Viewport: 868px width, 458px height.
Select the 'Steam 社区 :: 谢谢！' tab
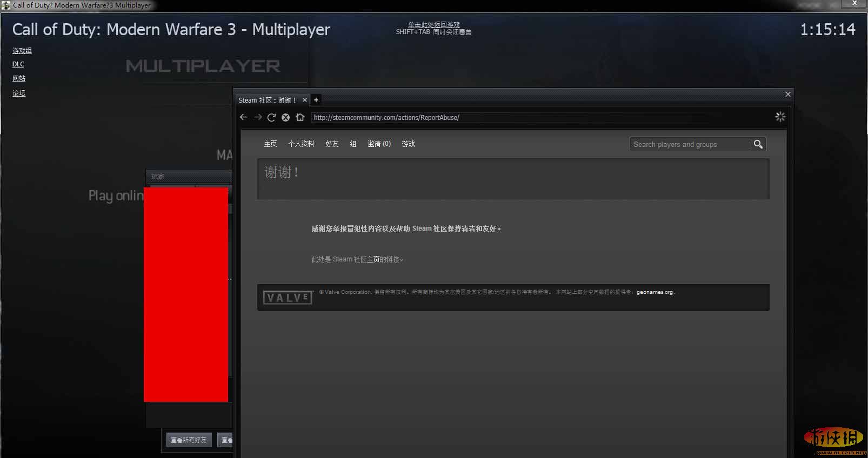(267, 100)
